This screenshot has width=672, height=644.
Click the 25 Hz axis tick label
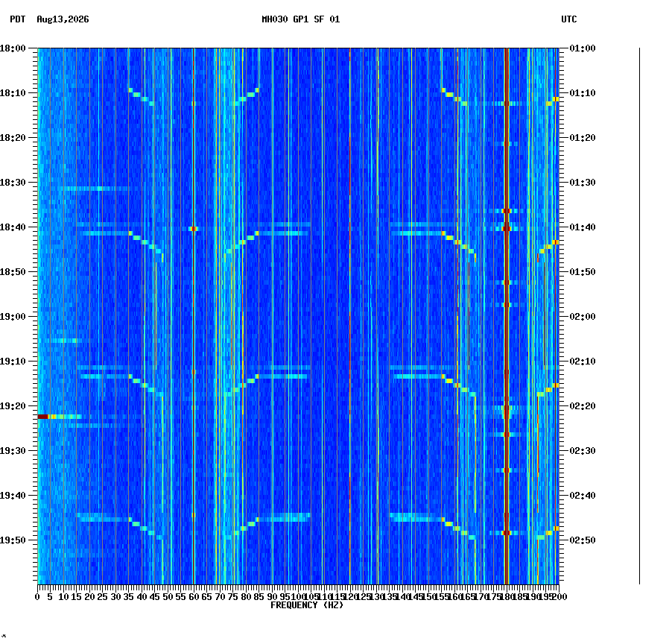point(103,597)
